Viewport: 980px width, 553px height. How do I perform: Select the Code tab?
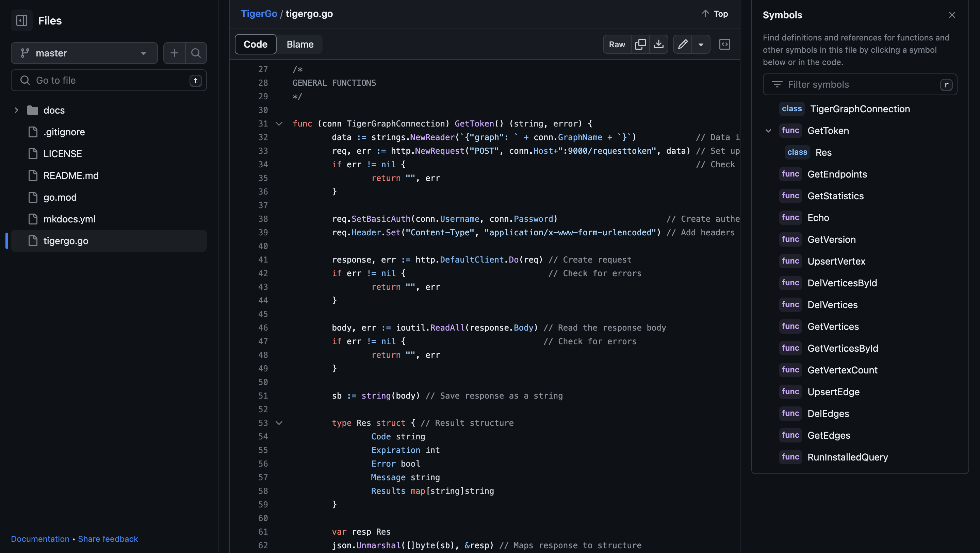coord(255,44)
